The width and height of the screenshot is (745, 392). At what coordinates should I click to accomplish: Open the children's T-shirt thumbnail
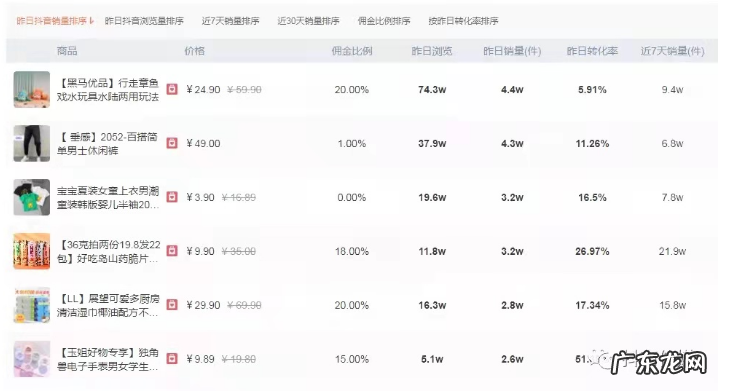coord(31,197)
